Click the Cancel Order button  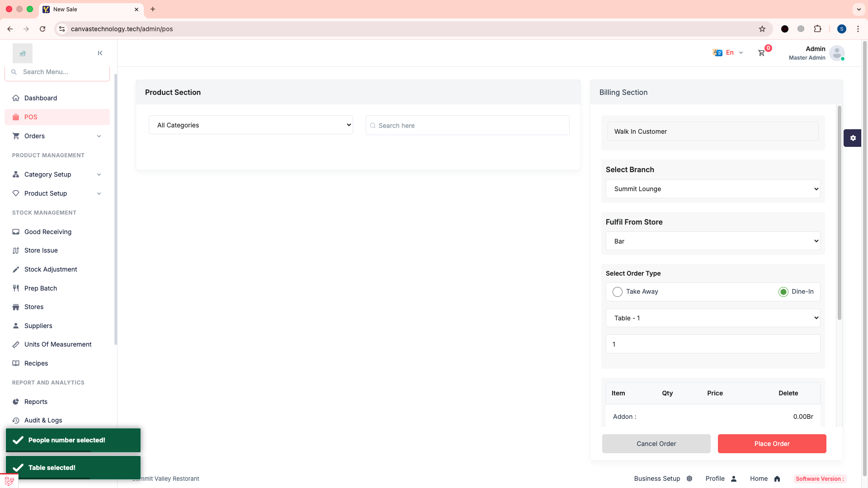click(656, 444)
